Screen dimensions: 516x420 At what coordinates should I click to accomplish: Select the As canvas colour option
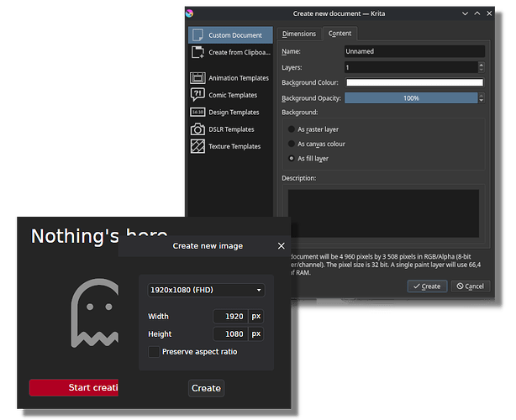point(292,144)
